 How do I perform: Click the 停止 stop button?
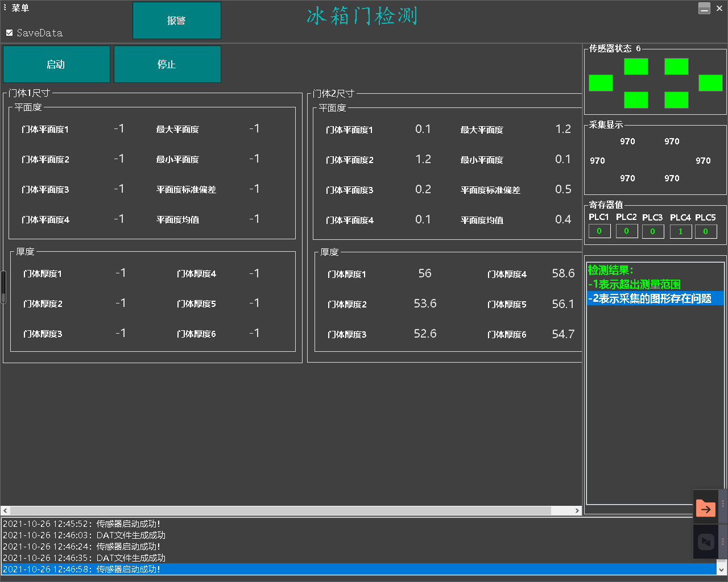click(167, 64)
